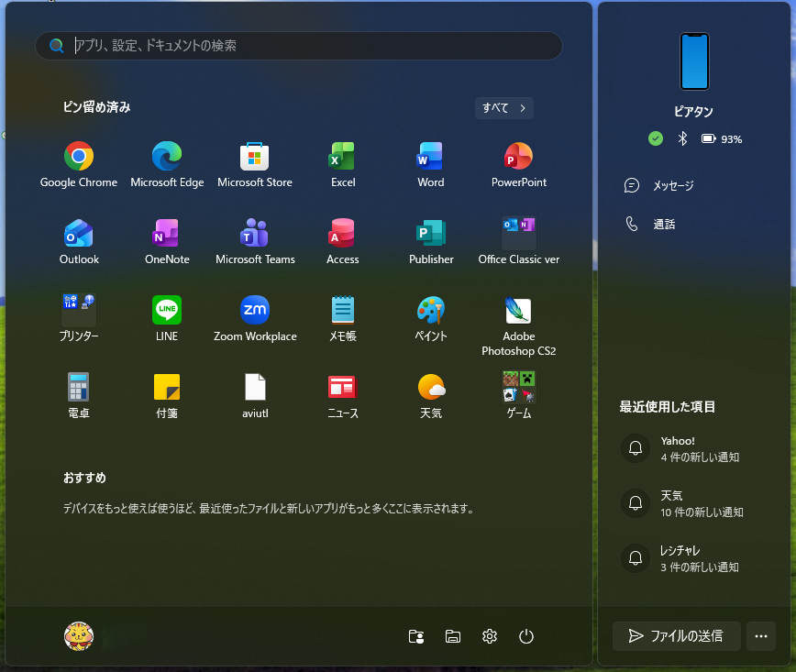Open File Explorer from the footer
The width and height of the screenshot is (796, 672).
(453, 636)
